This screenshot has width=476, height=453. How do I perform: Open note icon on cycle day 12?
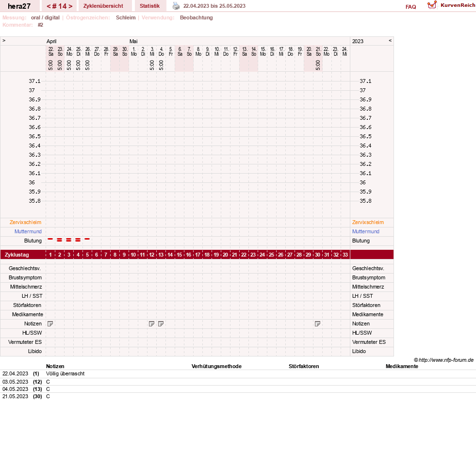tap(151, 324)
